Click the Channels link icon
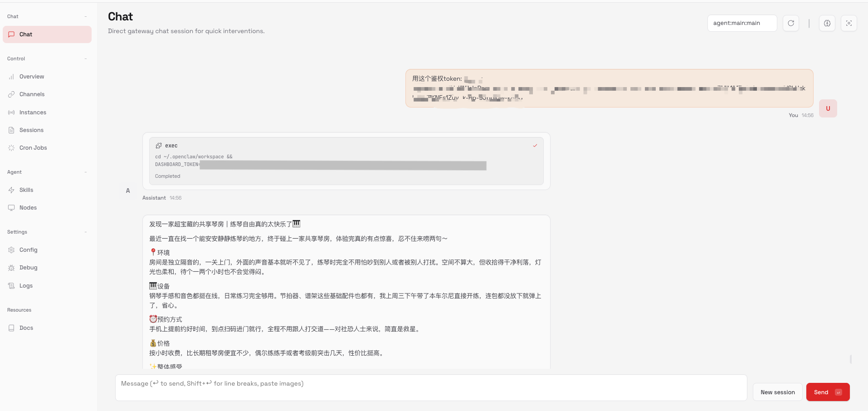 11,94
